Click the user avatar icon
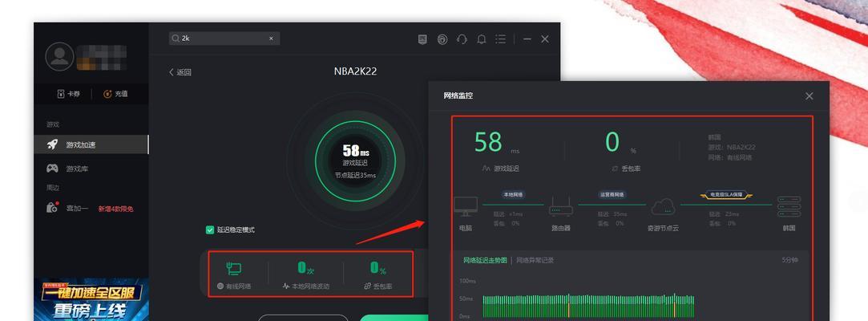This screenshot has height=321, width=868. 60,57
